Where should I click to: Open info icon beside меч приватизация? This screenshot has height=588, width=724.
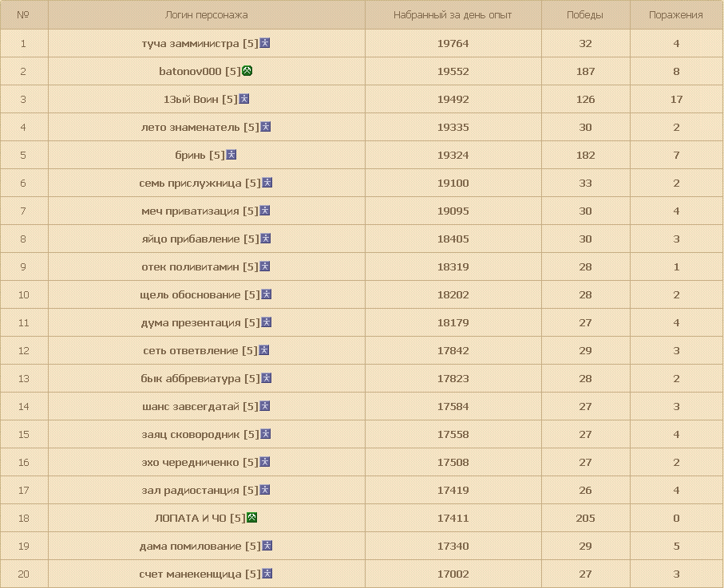tap(264, 211)
